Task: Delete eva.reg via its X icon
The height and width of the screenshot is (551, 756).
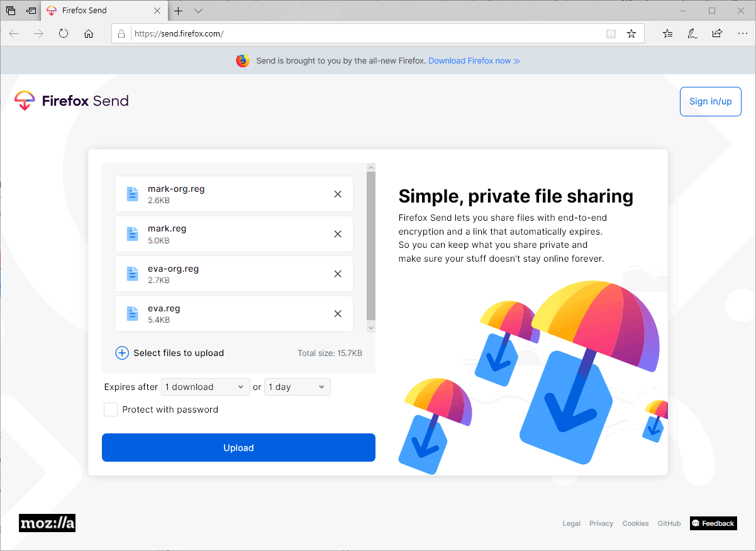Action: [338, 313]
